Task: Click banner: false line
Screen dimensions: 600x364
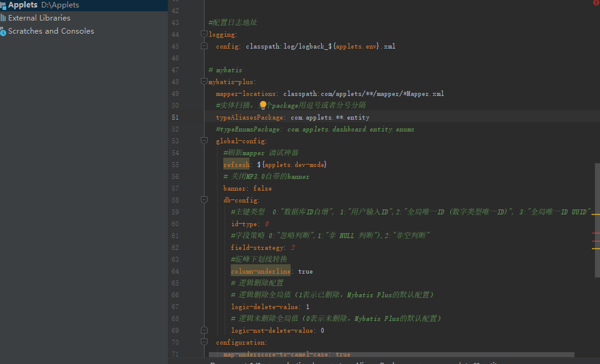Action: [248, 188]
